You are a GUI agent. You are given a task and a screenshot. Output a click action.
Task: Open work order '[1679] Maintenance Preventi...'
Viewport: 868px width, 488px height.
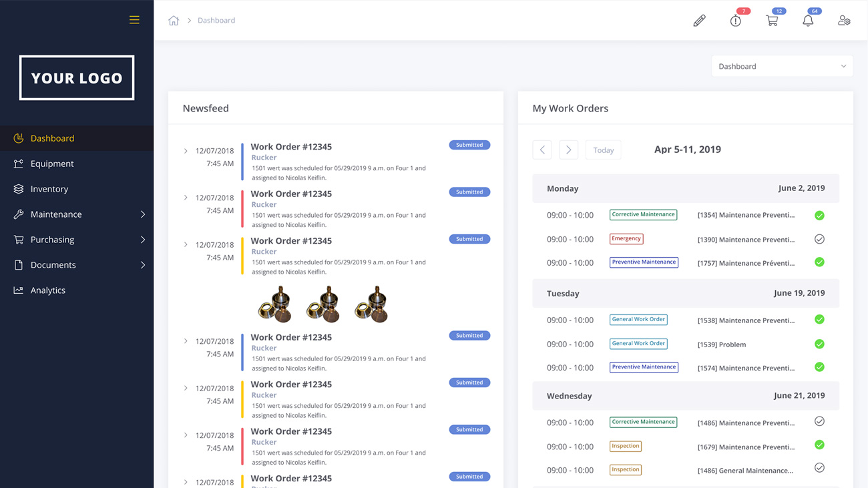click(x=746, y=447)
